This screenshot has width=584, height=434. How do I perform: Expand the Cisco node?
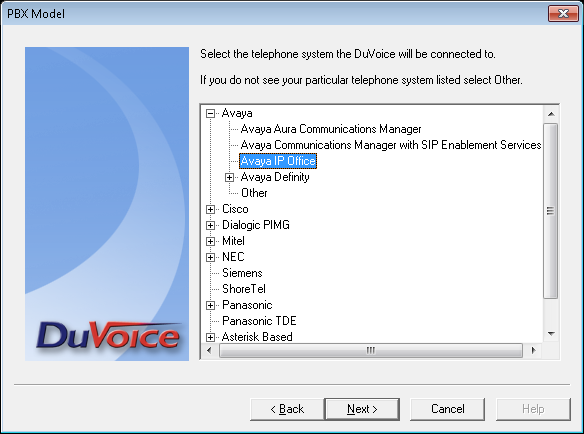(x=210, y=209)
